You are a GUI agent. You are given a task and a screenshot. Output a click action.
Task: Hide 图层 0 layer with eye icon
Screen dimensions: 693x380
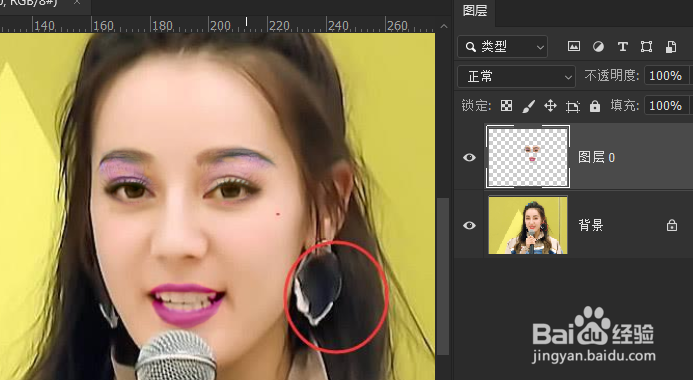pyautogui.click(x=469, y=157)
